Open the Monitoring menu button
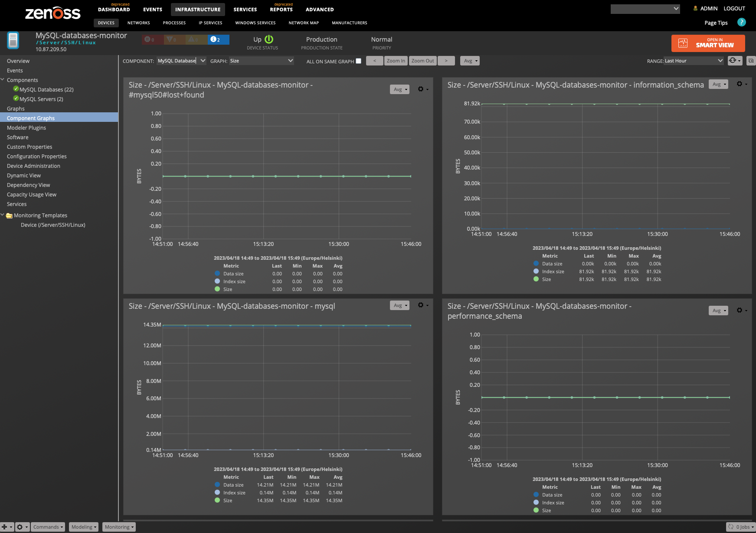756x533 pixels. [x=119, y=527]
